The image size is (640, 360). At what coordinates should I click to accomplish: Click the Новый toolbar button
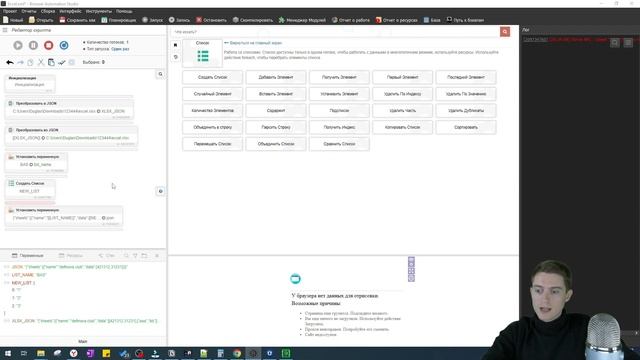pyautogui.click(x=13, y=20)
